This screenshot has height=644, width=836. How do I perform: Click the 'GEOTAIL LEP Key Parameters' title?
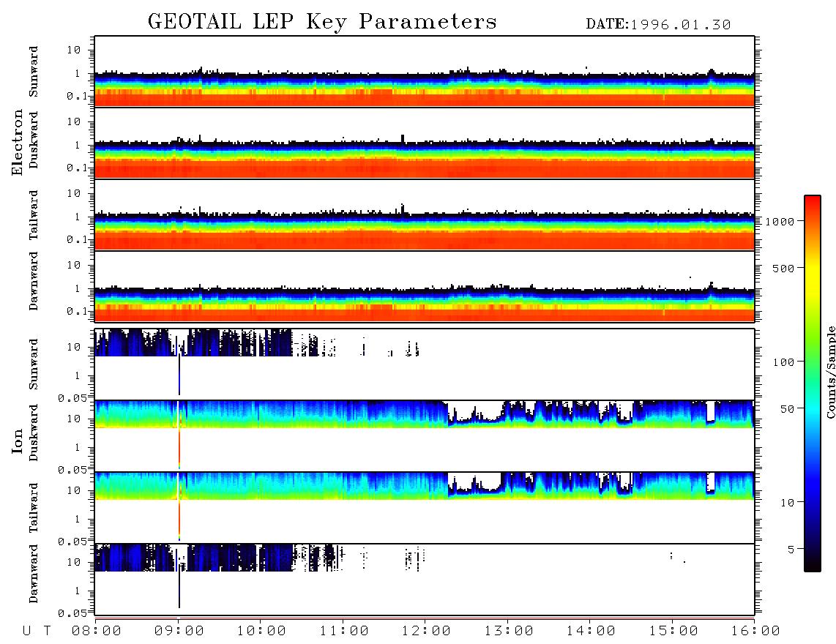click(322, 21)
